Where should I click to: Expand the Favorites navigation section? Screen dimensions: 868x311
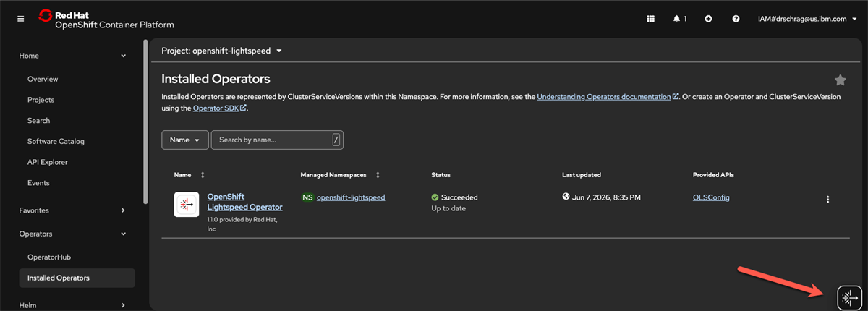[73, 210]
